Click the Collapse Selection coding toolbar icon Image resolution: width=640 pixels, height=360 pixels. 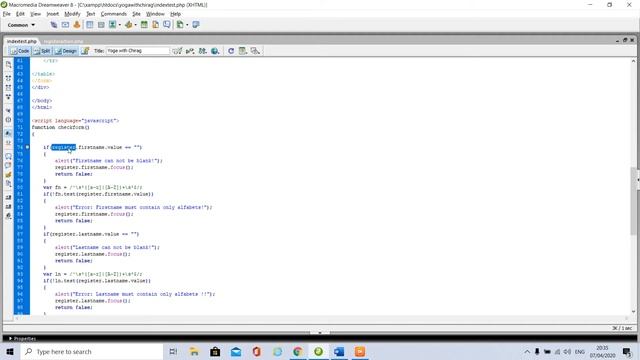(x=8, y=87)
